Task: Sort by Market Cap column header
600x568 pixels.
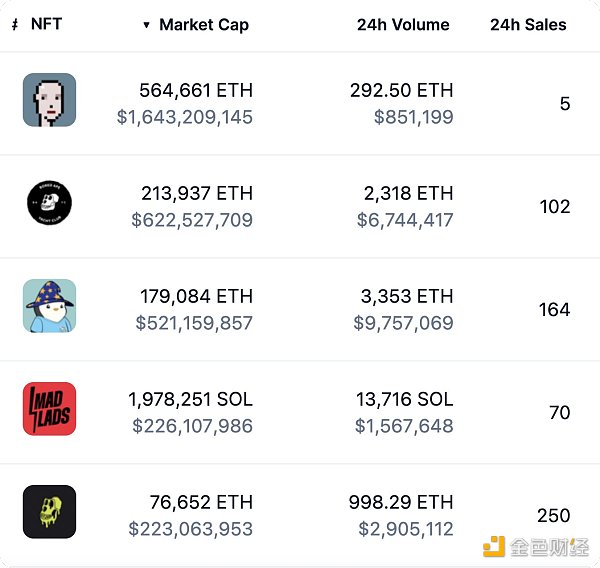Action: pyautogui.click(x=204, y=25)
